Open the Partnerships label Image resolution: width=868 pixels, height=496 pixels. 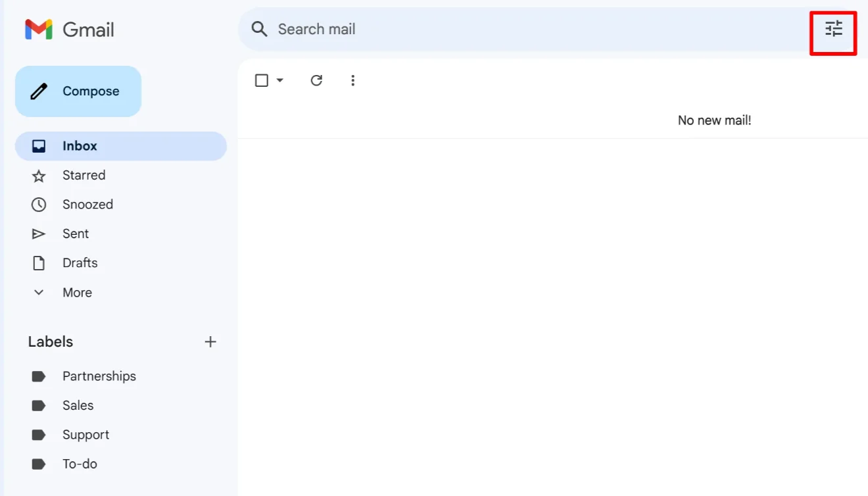point(99,376)
